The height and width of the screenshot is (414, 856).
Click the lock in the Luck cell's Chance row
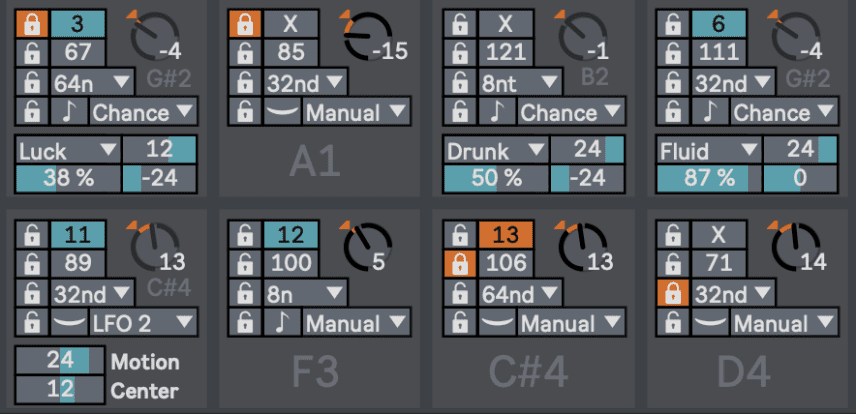[32, 112]
